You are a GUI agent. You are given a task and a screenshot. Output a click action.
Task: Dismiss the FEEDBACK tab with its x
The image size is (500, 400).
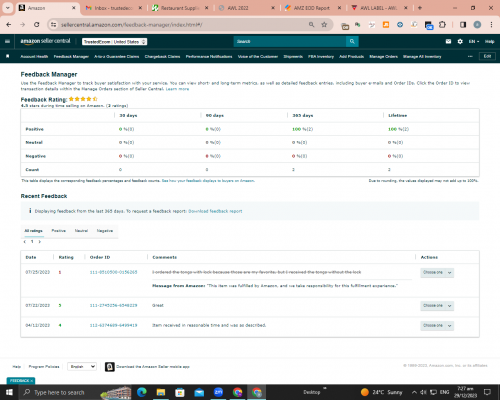(x=32, y=381)
